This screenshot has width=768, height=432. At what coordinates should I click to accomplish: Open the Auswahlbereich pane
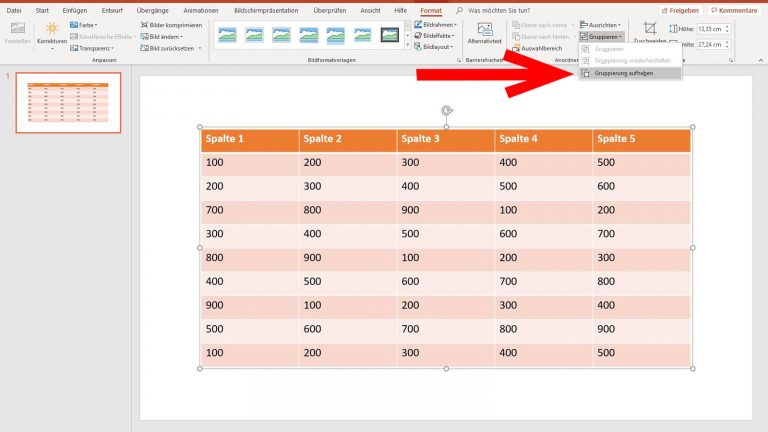click(x=537, y=48)
